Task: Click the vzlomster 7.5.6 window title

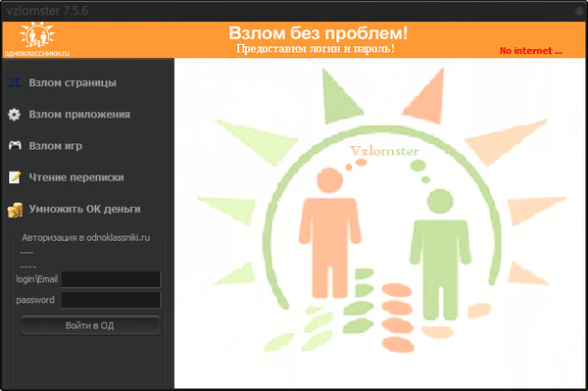Action: (47, 11)
